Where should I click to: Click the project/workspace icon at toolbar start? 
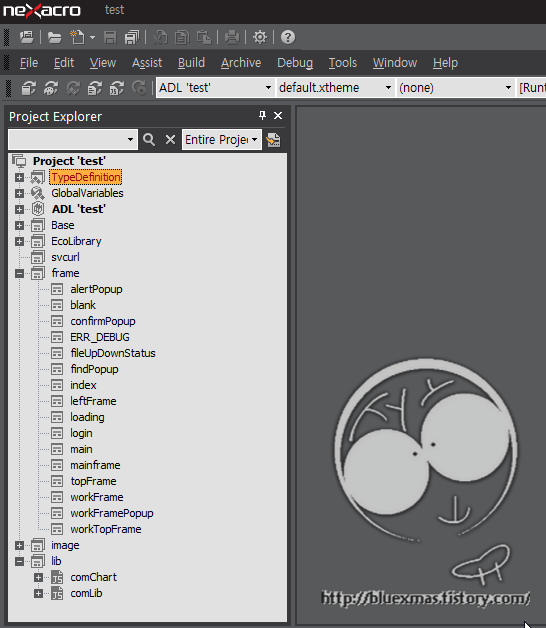coord(27,37)
